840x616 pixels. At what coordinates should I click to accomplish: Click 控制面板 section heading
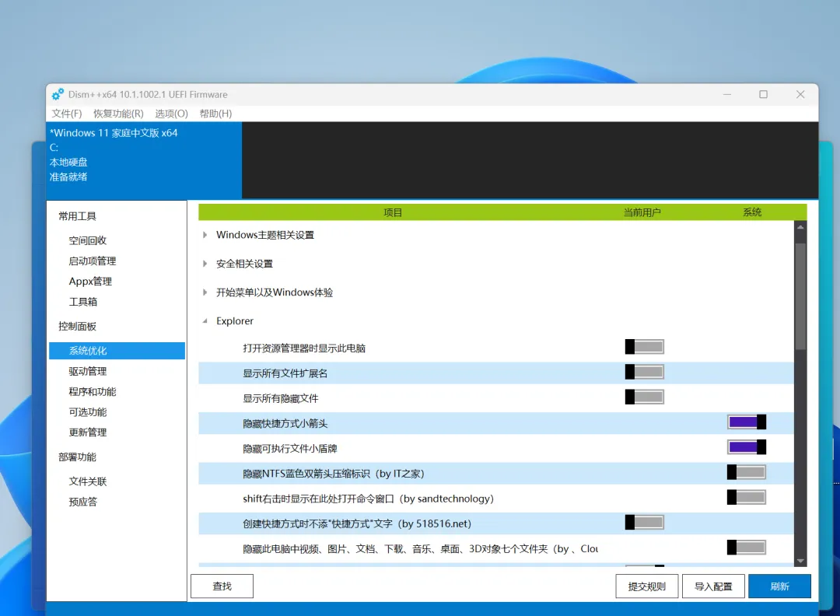pyautogui.click(x=77, y=326)
